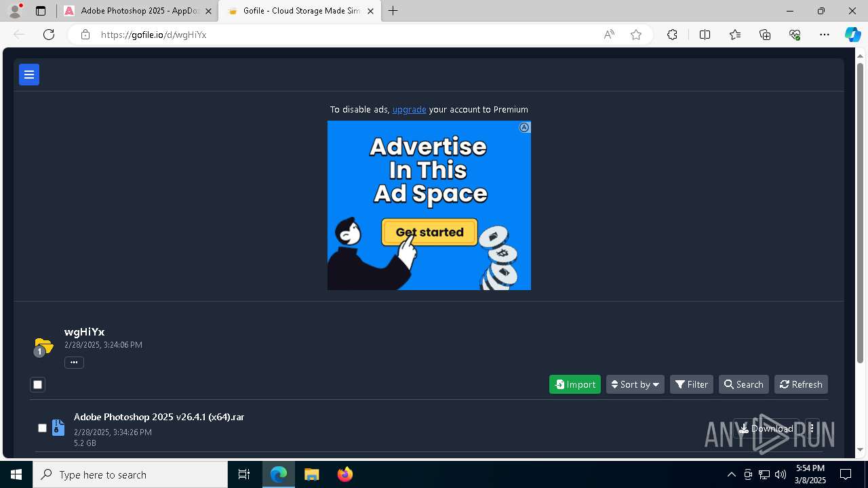Viewport: 868px width, 488px height.
Task: Launch Firefox from the taskbar
Action: tap(345, 474)
